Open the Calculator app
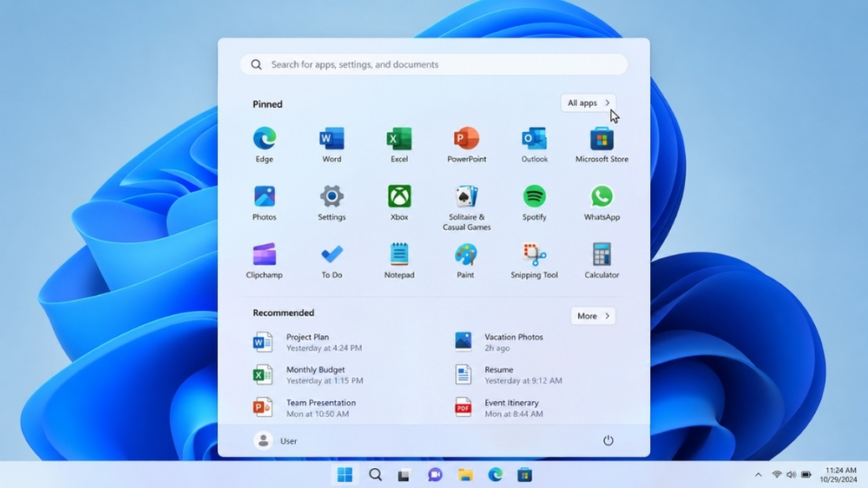Image resolution: width=868 pixels, height=488 pixels. pos(602,260)
